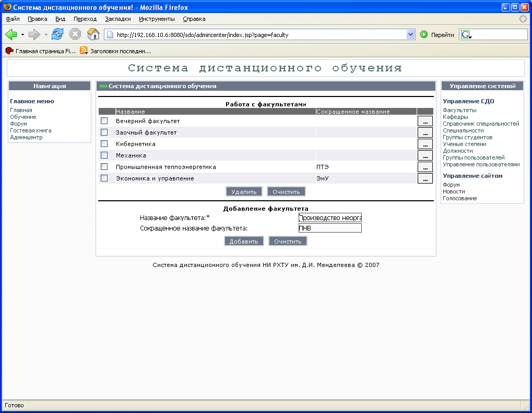Open the Новости link
The image size is (532, 413).
454,191
